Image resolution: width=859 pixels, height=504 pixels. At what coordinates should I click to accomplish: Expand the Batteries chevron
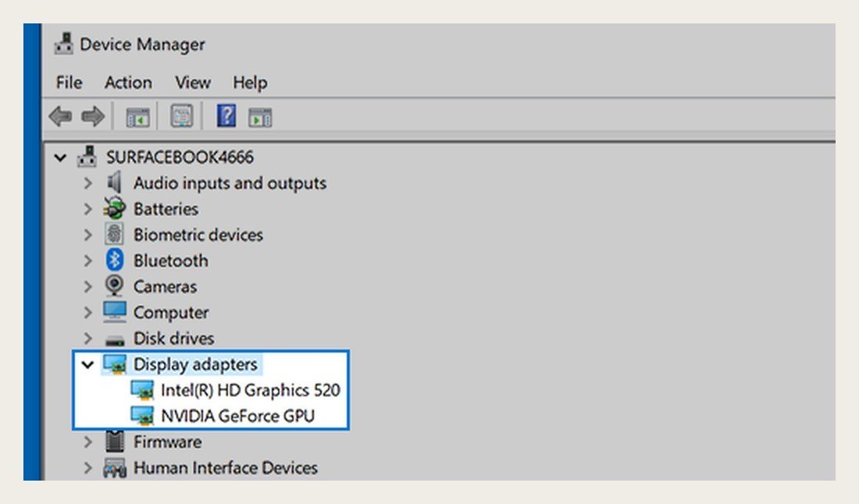pyautogui.click(x=87, y=208)
